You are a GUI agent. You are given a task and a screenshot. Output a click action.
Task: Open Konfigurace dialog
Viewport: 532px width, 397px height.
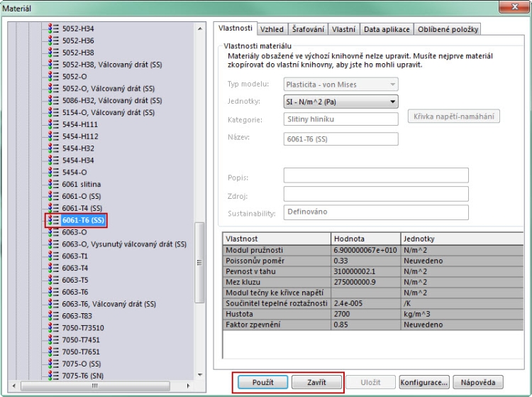tap(423, 382)
